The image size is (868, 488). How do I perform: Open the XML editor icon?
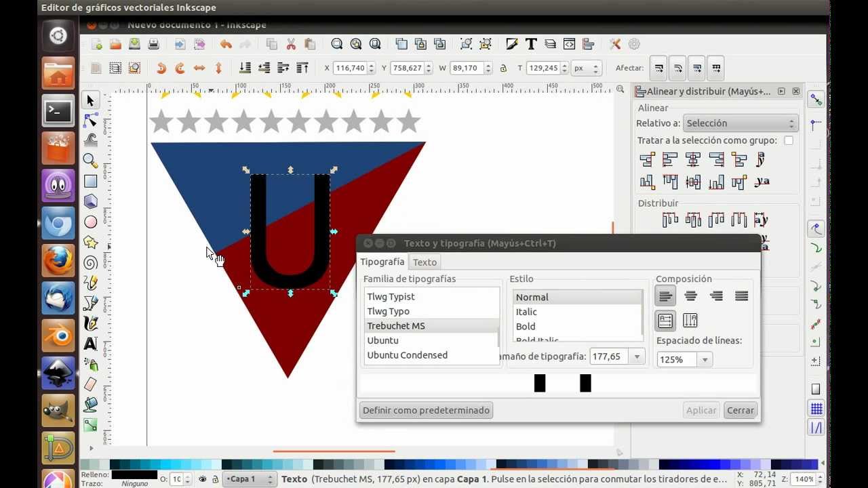tap(569, 44)
